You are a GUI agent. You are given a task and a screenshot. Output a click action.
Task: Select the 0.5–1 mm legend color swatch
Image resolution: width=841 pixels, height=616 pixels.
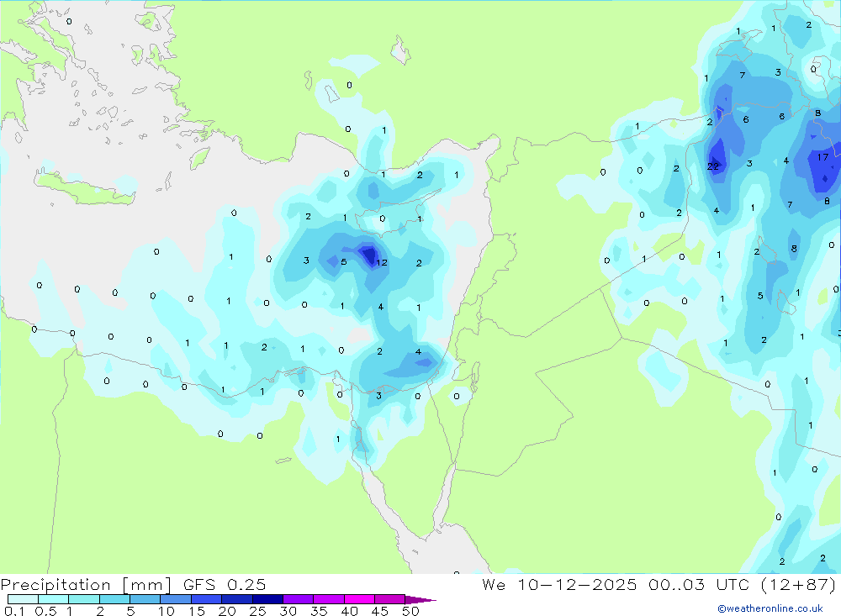click(54, 599)
